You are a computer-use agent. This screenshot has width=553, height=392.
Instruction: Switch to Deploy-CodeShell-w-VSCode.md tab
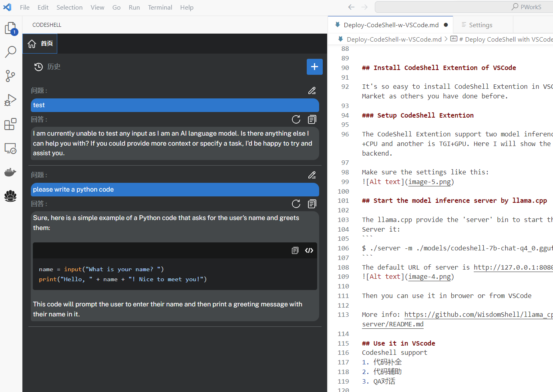point(391,25)
